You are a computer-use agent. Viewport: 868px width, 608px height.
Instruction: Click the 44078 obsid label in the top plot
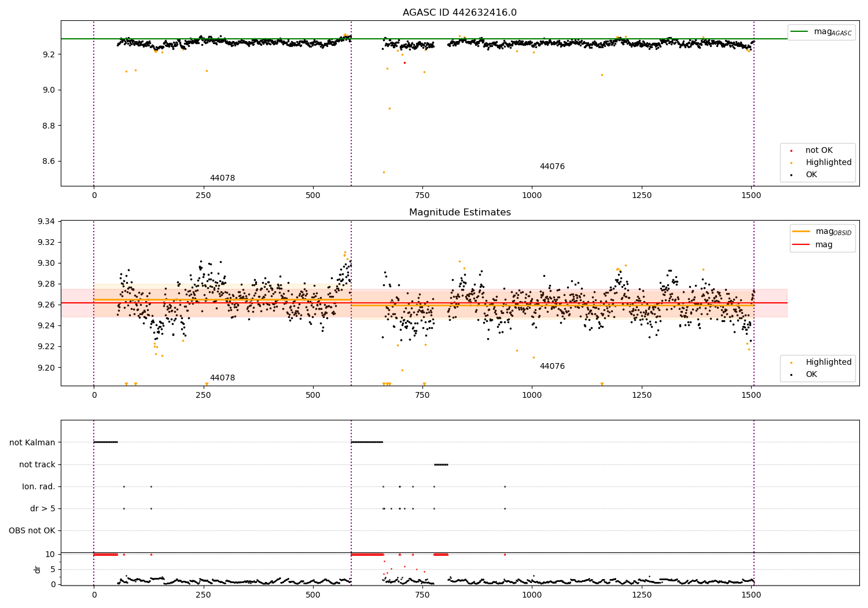point(222,178)
